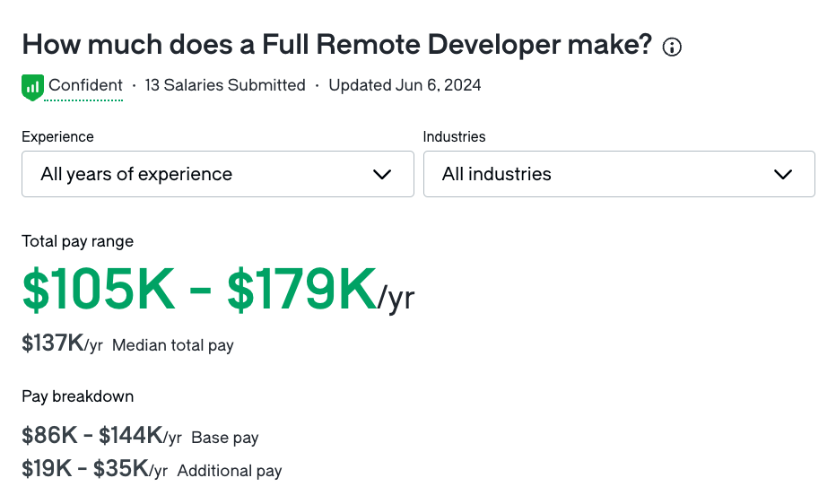This screenshot has height=504, width=836.
Task: Select the $105K - $179K total pay range
Action: [x=199, y=290]
